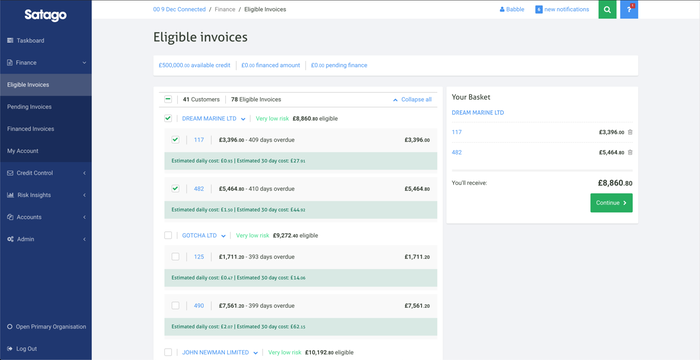Screen dimensions: 700x360
Task: Remove invoice 117 from basket with trash icon
Action: click(x=630, y=132)
